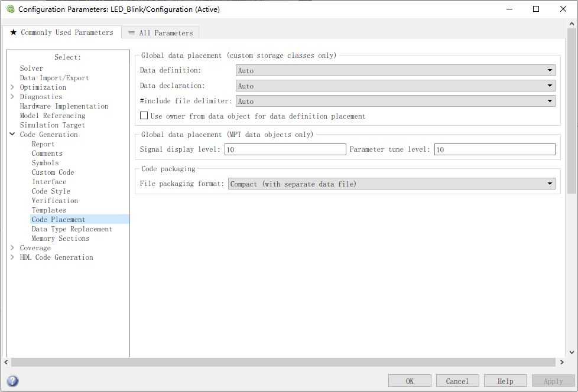
Task: Open the Report pane
Action: pos(43,144)
